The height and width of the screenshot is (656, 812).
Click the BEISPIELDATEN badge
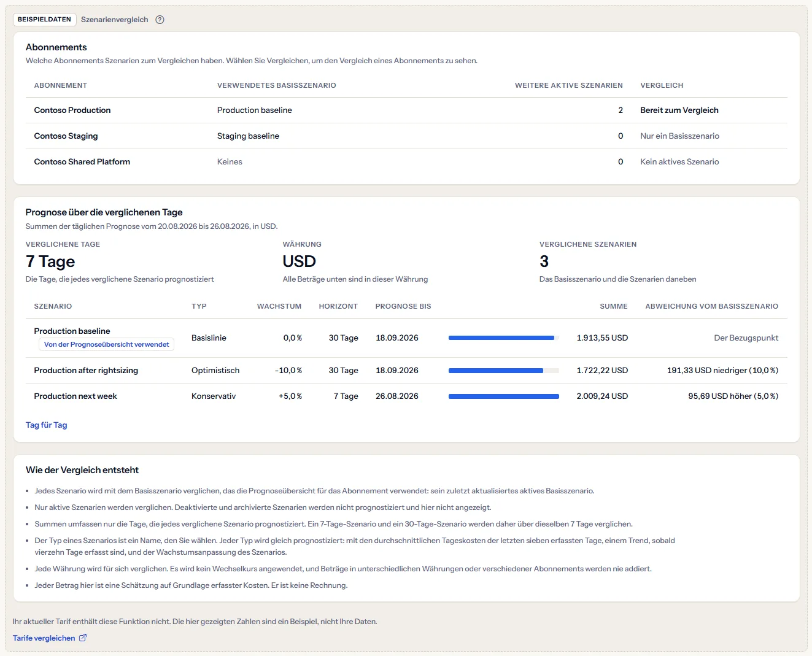(44, 20)
